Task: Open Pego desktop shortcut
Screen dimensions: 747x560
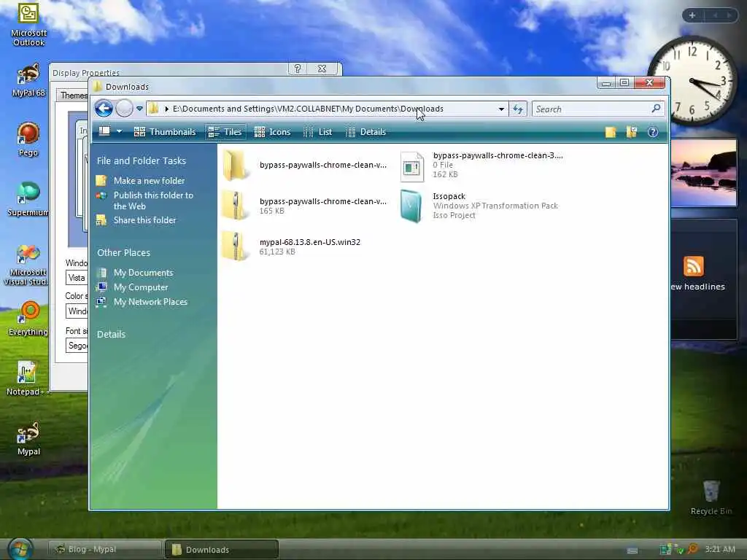Action: (28, 139)
